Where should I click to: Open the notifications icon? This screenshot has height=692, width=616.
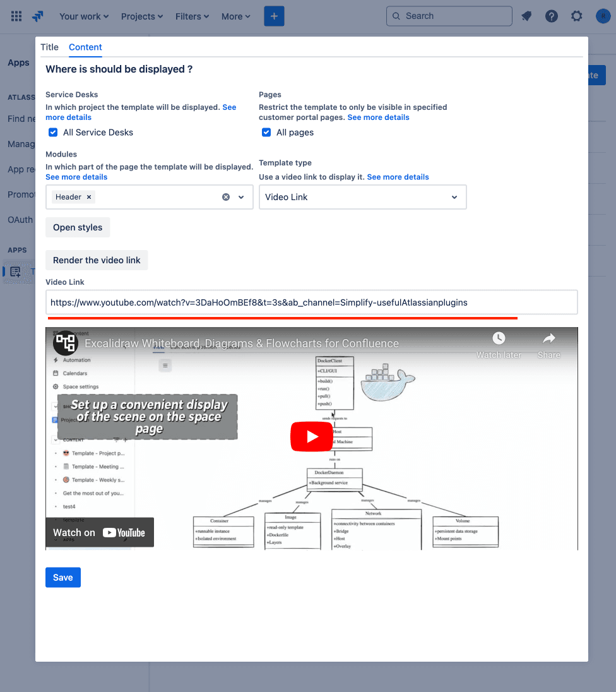[526, 16]
